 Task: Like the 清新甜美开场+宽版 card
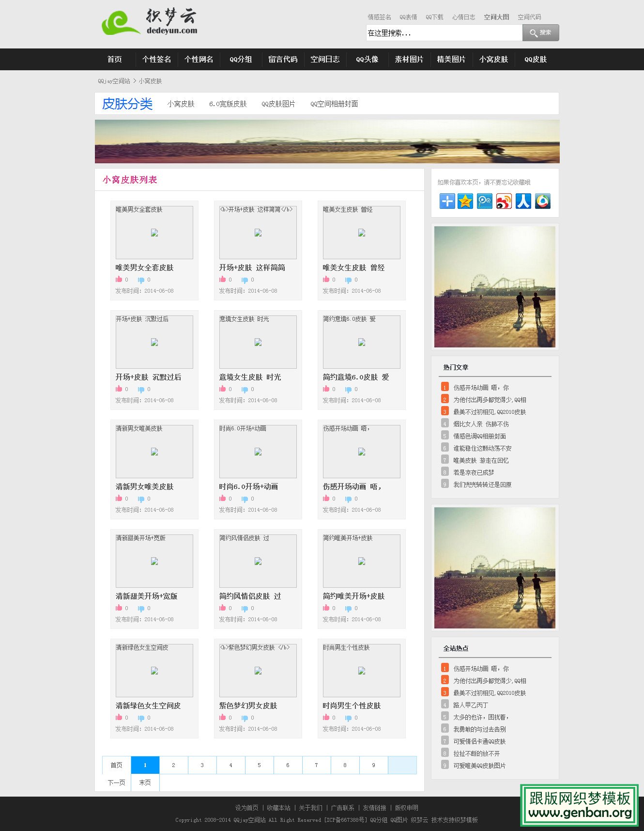coord(119,608)
